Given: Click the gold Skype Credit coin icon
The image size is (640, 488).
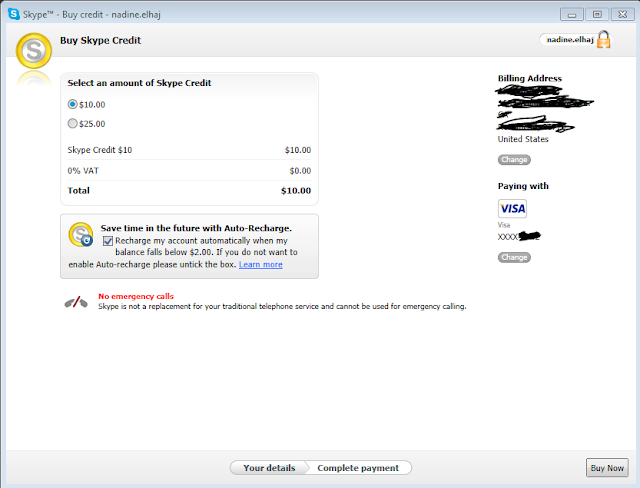Looking at the screenshot, I should tap(33, 51).
